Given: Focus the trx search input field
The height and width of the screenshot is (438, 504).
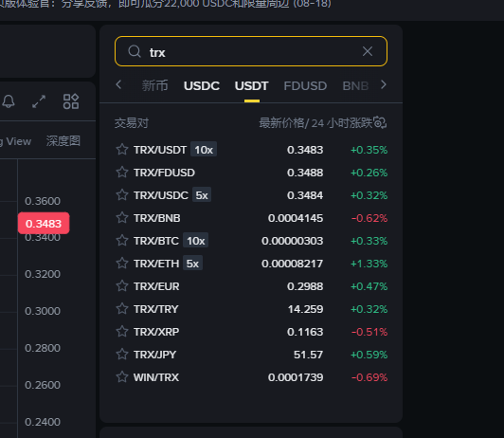Looking at the screenshot, I should [251, 51].
